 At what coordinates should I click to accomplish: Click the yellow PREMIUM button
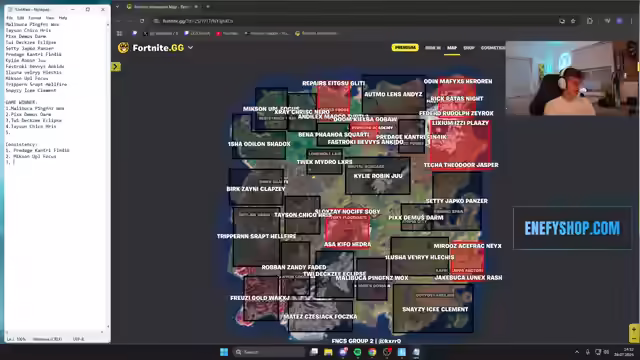tap(405, 48)
